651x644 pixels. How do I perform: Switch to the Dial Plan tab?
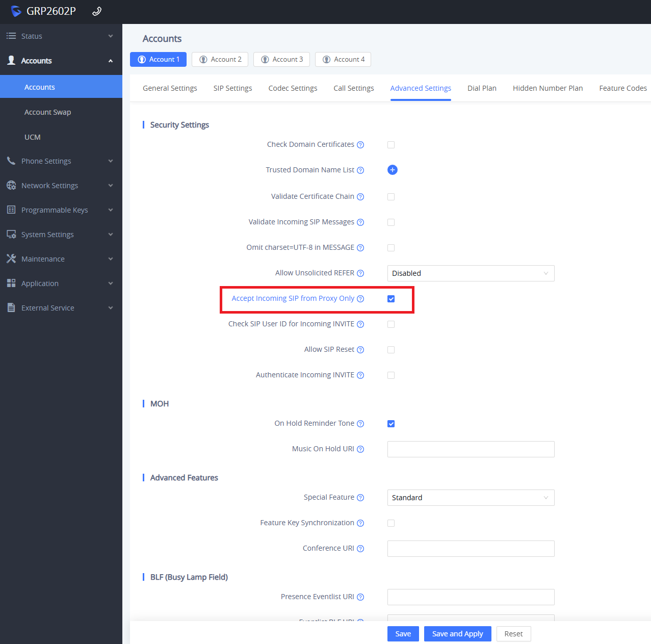[x=481, y=88]
